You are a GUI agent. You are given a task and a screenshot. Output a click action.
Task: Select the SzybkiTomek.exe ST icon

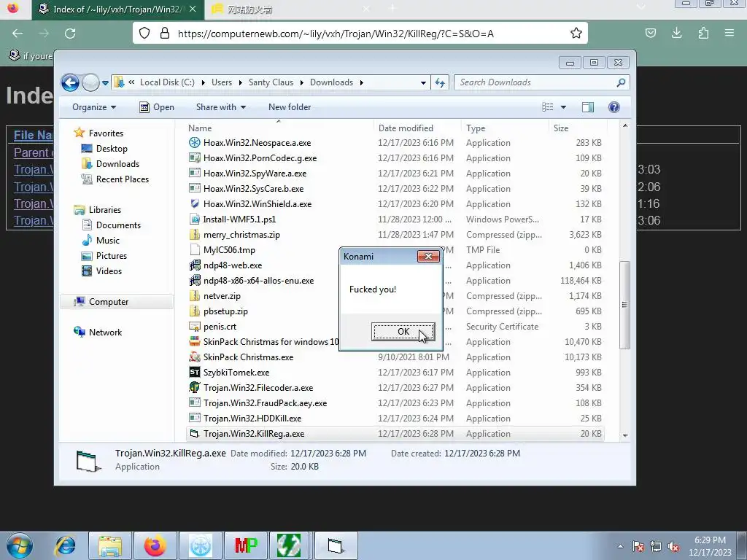[x=194, y=373]
